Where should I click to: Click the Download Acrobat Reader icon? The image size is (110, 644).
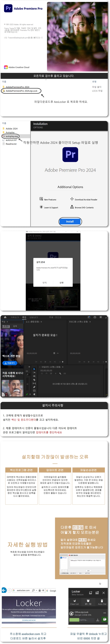tap(72, 199)
